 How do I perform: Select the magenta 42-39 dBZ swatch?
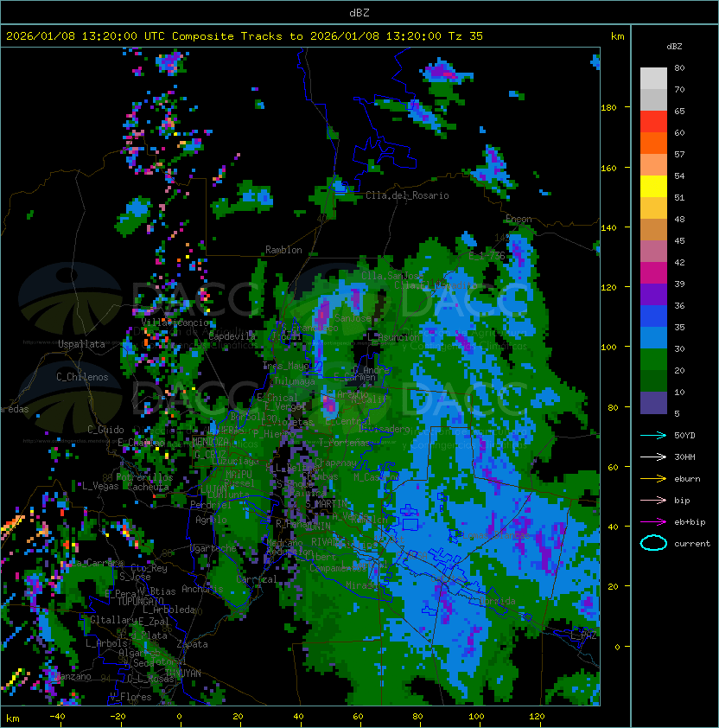[x=653, y=273]
